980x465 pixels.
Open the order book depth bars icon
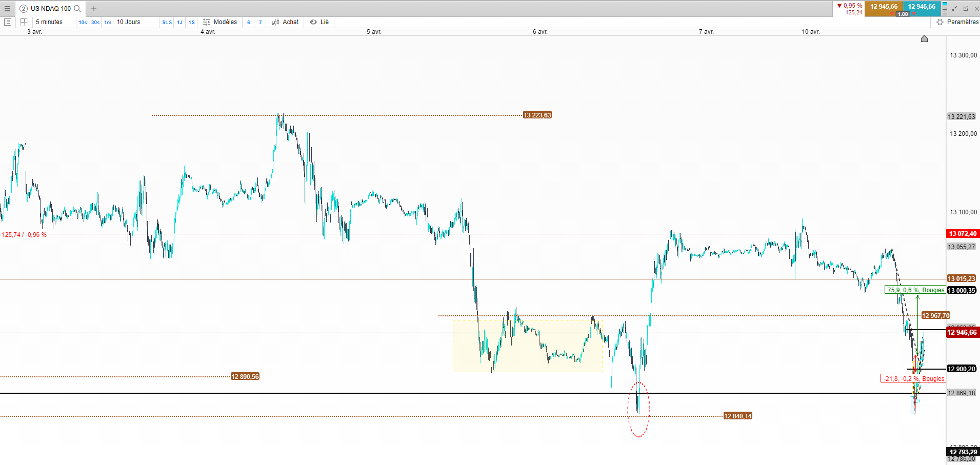point(945,9)
